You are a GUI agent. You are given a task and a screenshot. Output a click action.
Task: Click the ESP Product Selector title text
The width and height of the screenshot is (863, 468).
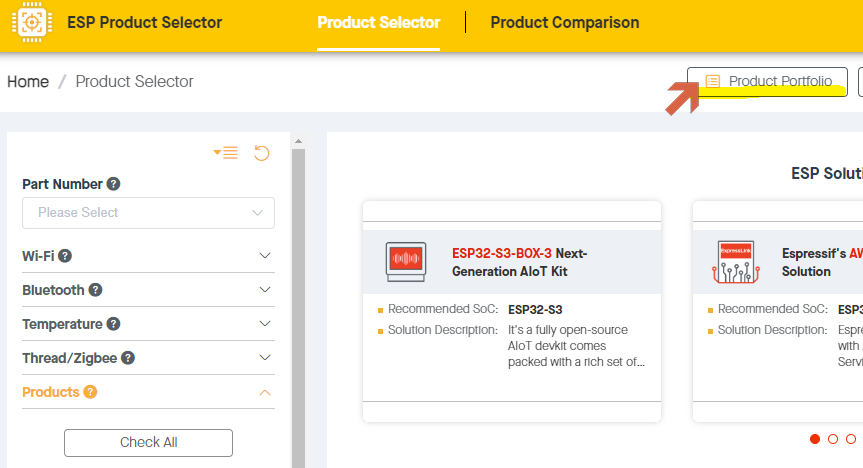tap(144, 23)
